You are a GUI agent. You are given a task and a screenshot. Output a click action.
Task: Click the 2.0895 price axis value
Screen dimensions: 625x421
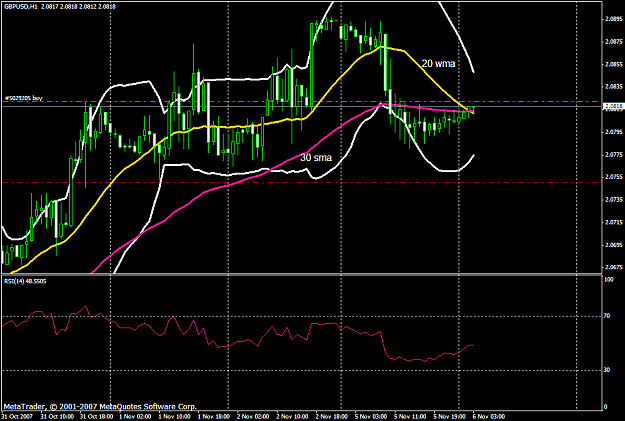pos(613,19)
